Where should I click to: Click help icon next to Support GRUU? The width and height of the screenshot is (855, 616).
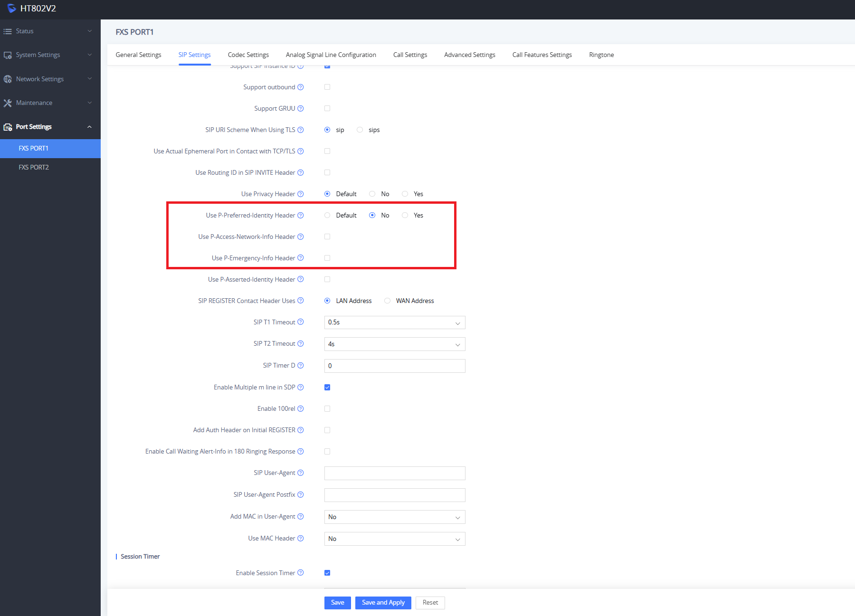pos(300,109)
